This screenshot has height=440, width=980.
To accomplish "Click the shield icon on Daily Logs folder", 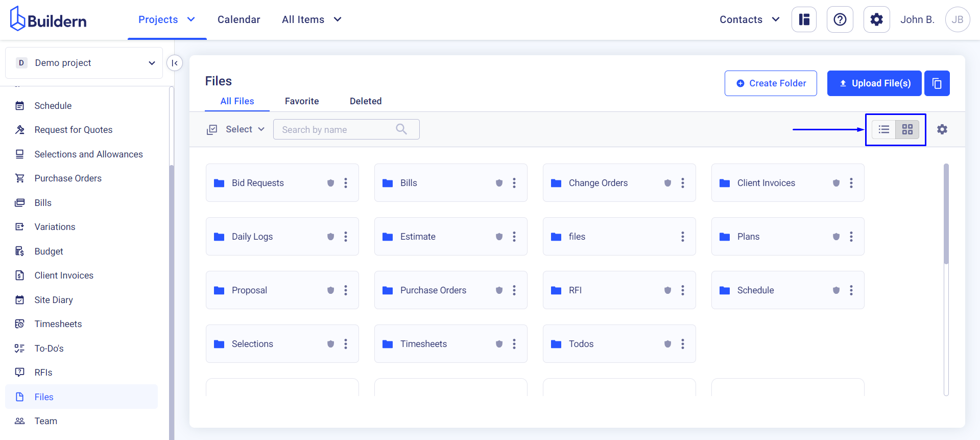I will click(x=331, y=237).
